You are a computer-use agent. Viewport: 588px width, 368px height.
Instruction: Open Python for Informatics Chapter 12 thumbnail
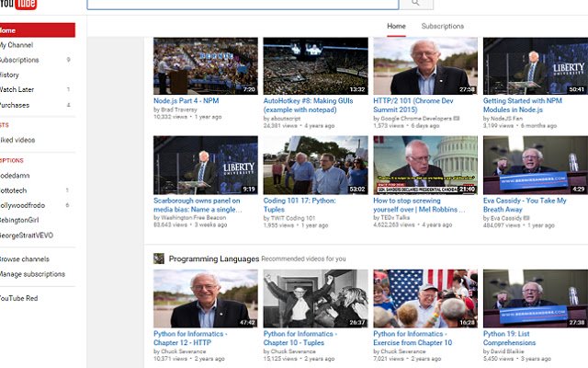point(206,298)
